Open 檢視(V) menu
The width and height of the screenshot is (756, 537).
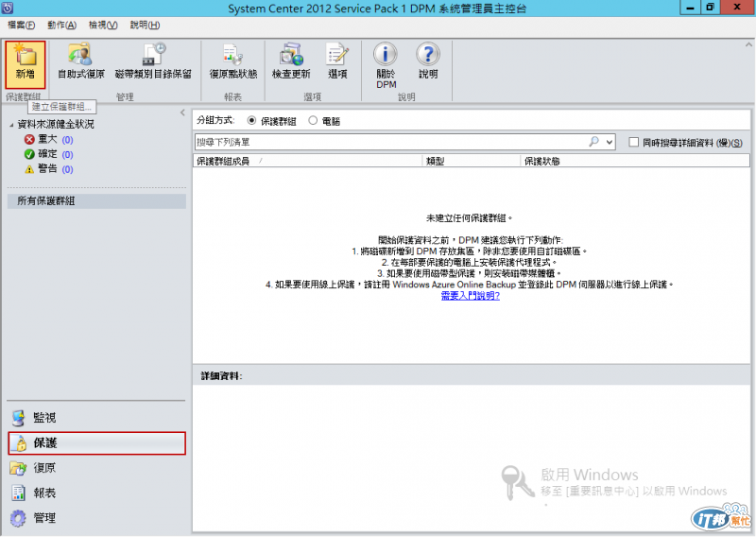click(103, 26)
